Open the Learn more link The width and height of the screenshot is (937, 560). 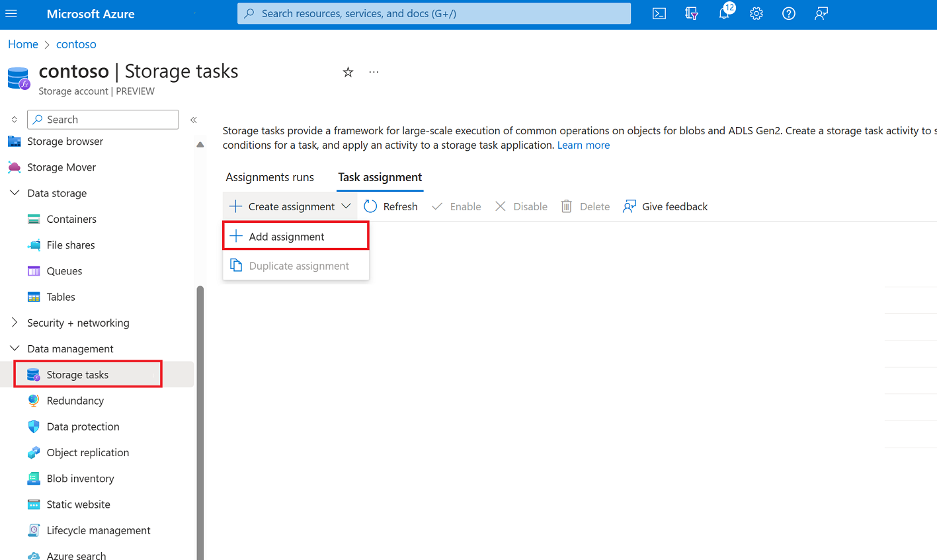point(583,145)
